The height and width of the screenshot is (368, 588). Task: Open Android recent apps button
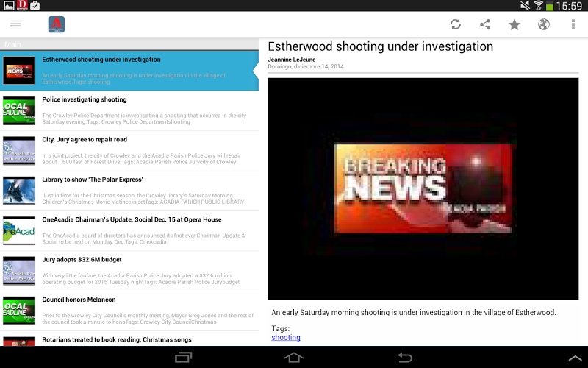pyautogui.click(x=183, y=357)
